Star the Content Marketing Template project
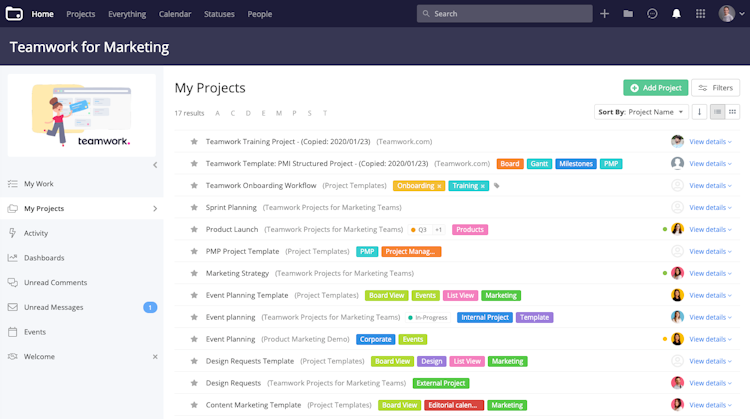 click(x=194, y=405)
